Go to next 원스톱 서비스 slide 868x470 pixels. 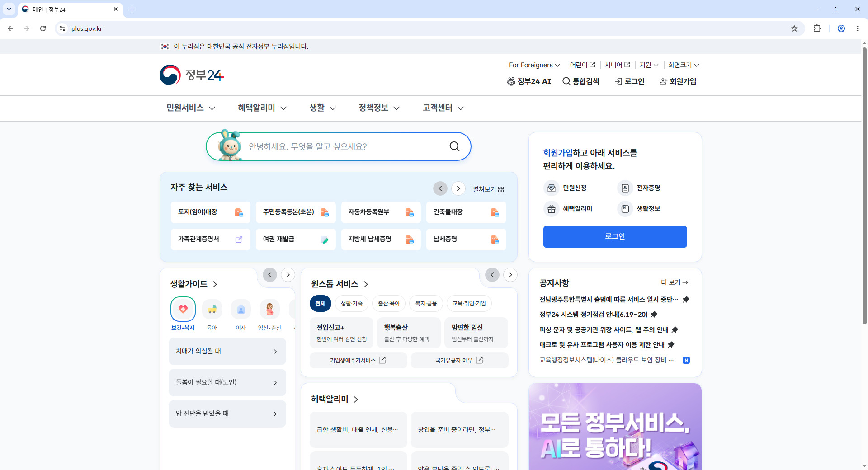tap(510, 275)
